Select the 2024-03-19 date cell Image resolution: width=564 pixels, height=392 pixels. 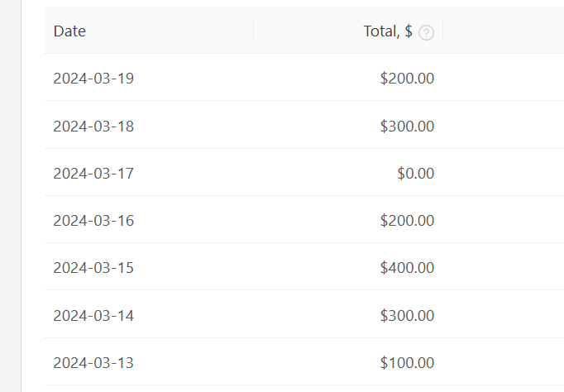tap(149, 77)
